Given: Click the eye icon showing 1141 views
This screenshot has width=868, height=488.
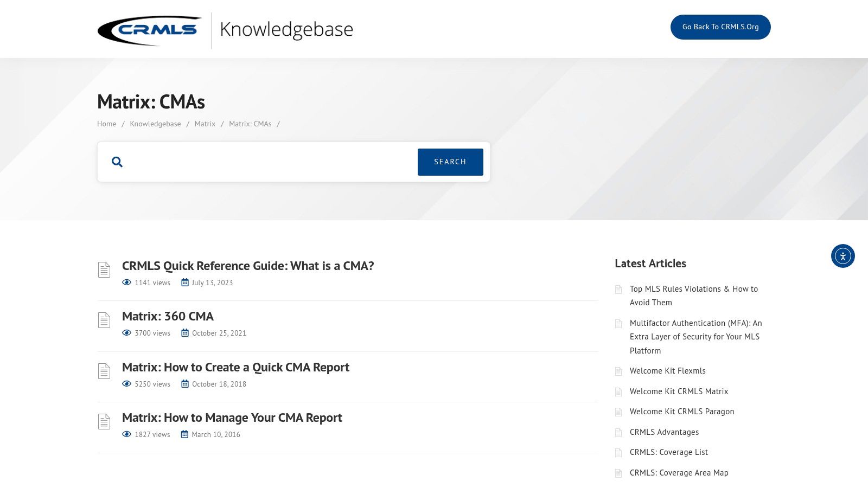Looking at the screenshot, I should click(x=126, y=282).
